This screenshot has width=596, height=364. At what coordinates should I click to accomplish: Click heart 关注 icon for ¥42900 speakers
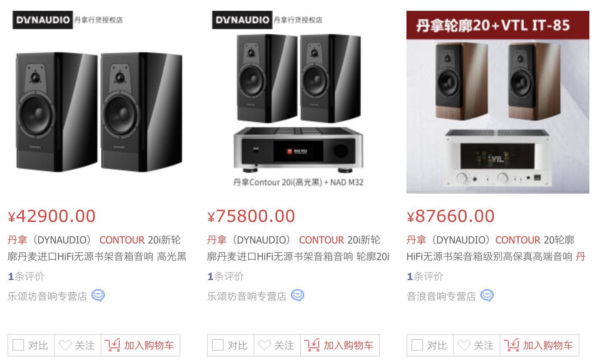click(65, 345)
